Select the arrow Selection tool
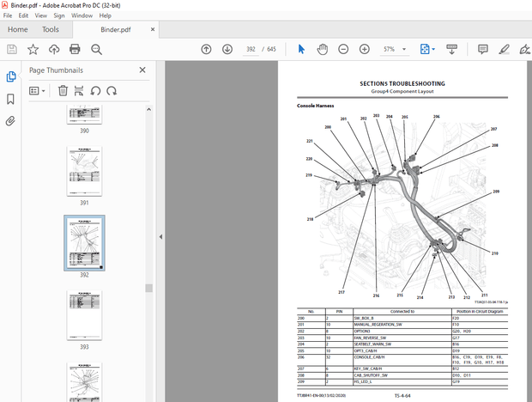 (x=301, y=49)
